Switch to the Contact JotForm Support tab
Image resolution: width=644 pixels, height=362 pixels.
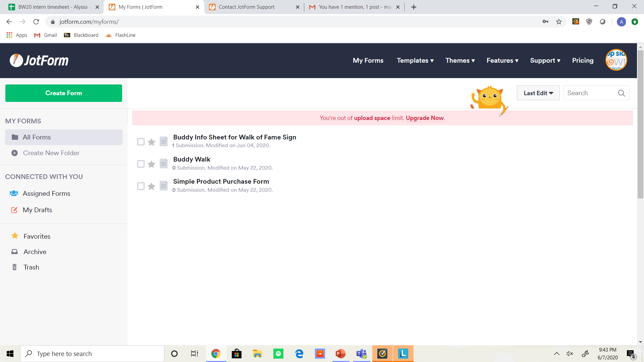(x=246, y=7)
